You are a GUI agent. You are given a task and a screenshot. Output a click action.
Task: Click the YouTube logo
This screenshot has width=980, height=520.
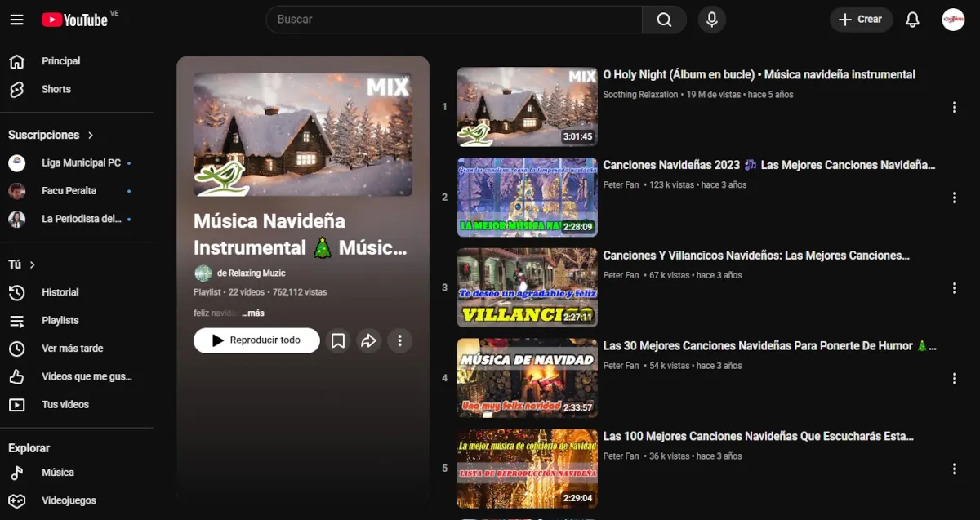click(75, 20)
